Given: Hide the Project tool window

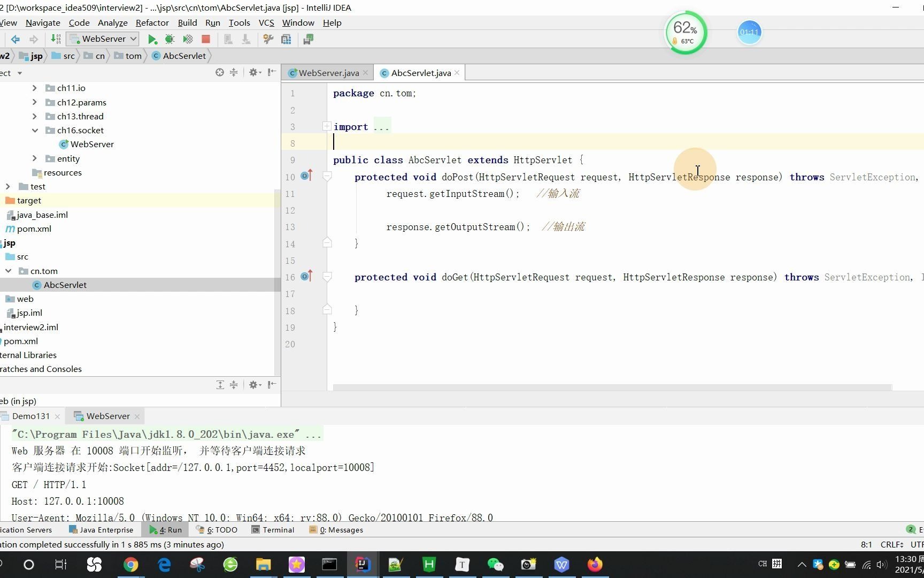Looking at the screenshot, I should (272, 72).
